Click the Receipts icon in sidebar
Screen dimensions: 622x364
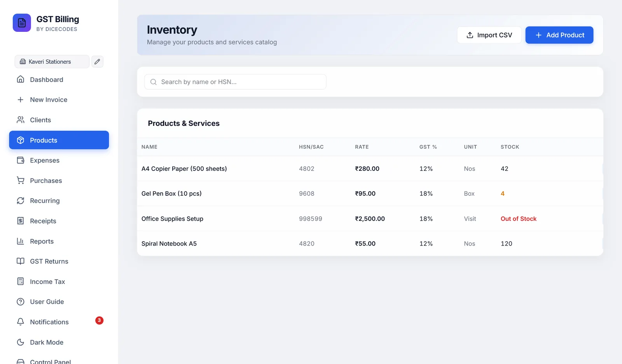click(21, 221)
